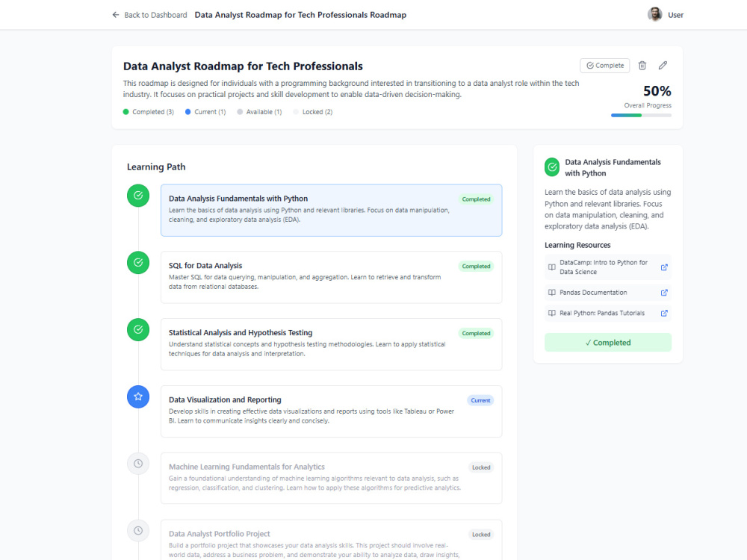Click Completed badge on Data Analysis Fundamentals card
This screenshot has height=560, width=747.
pyautogui.click(x=476, y=199)
